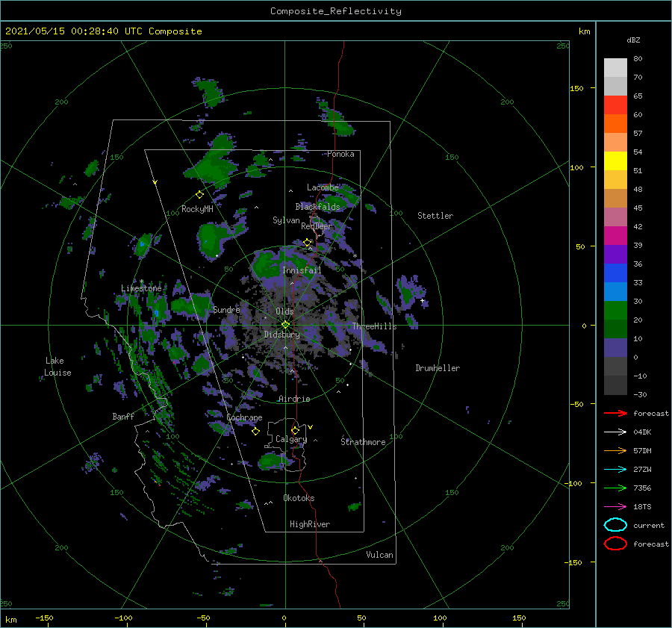
Task: Click the Sylvan label
Action: click(x=286, y=220)
